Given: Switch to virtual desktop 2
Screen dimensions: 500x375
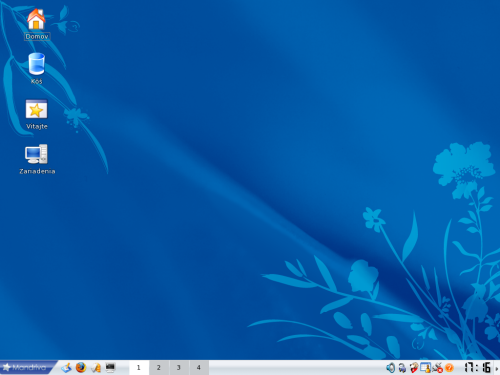Looking at the screenshot, I should point(159,368).
